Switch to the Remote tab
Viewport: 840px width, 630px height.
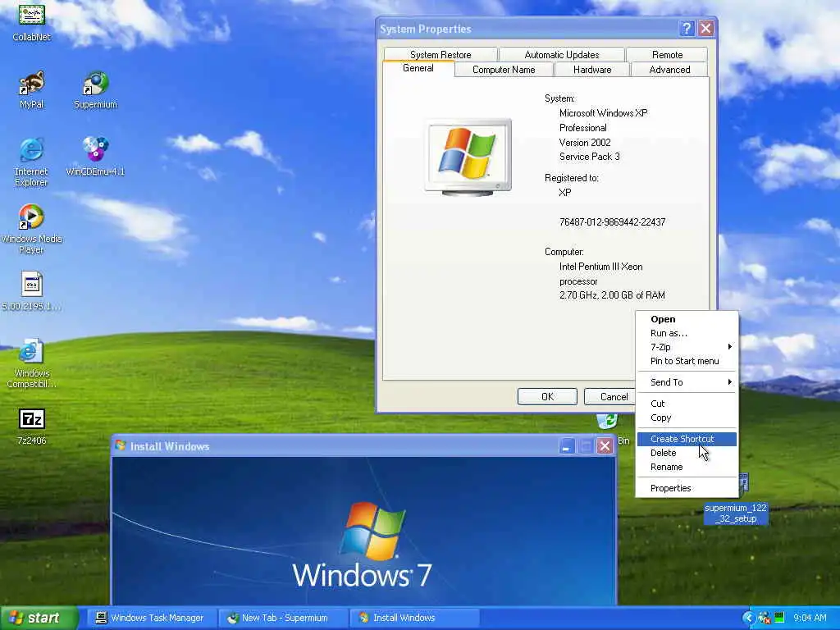[x=667, y=55]
